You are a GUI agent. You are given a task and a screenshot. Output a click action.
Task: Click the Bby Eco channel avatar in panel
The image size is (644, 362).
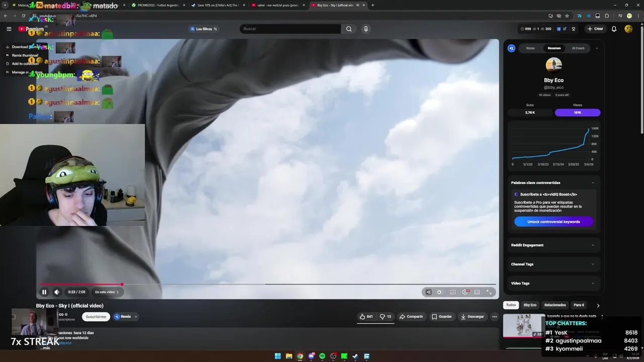pyautogui.click(x=553, y=65)
